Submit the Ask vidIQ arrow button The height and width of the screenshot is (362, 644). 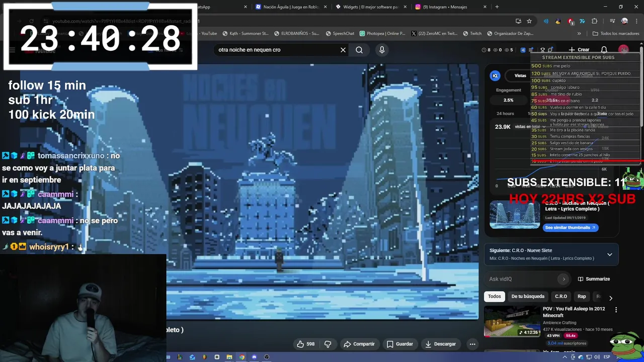point(563,279)
